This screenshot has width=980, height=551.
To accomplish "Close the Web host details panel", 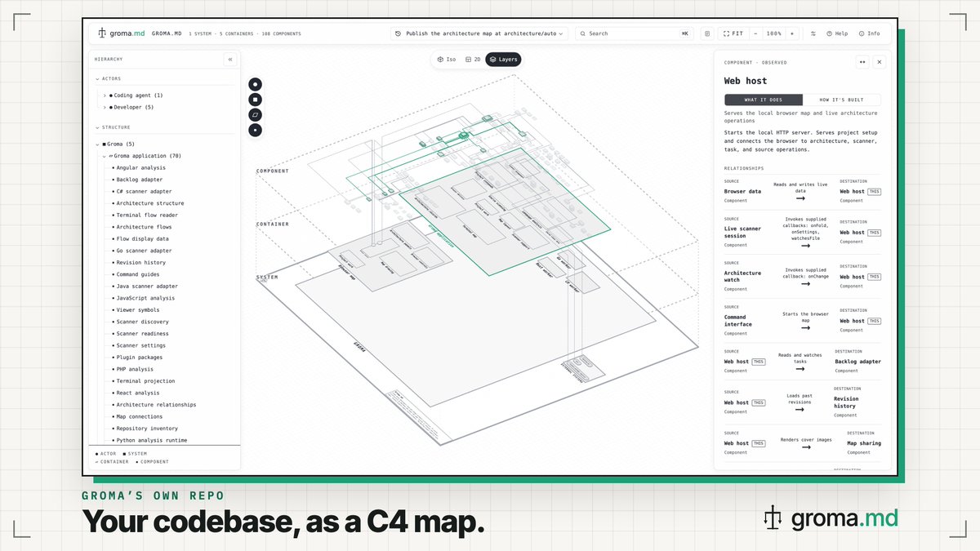I will (x=880, y=62).
